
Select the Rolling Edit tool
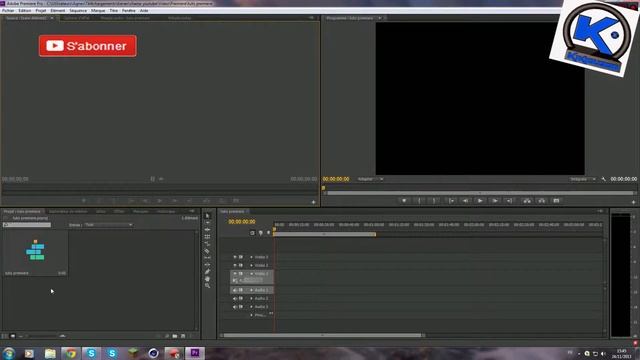(207, 237)
